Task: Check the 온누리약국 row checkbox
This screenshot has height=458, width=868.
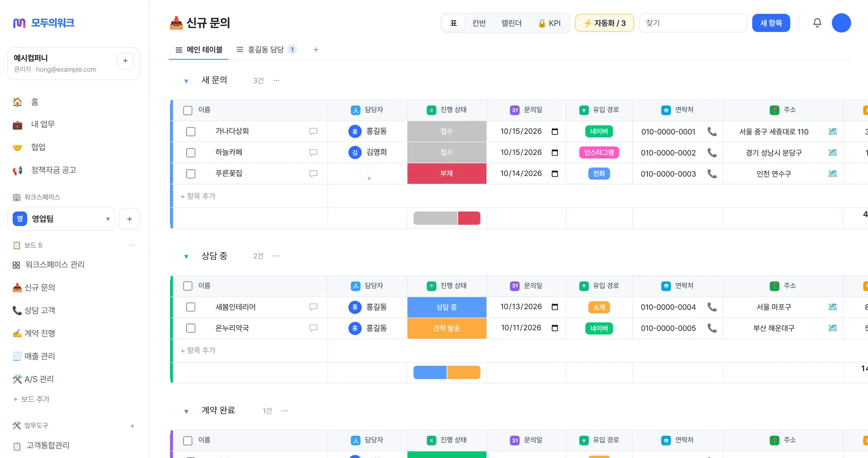Action: point(191,328)
